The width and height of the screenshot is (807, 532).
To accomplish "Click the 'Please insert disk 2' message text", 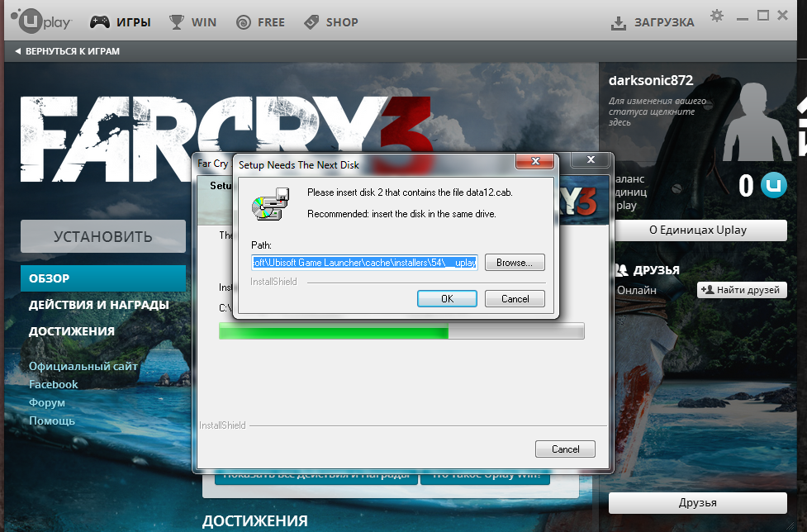I will 410,192.
